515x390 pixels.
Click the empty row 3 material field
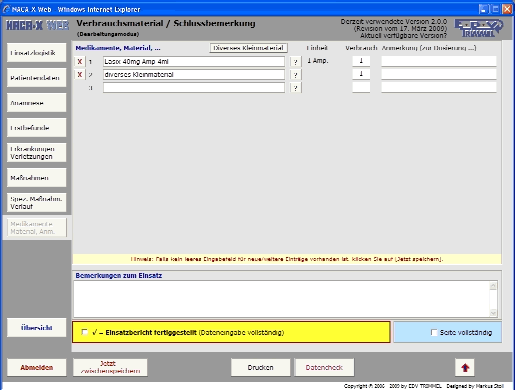[x=194, y=88]
